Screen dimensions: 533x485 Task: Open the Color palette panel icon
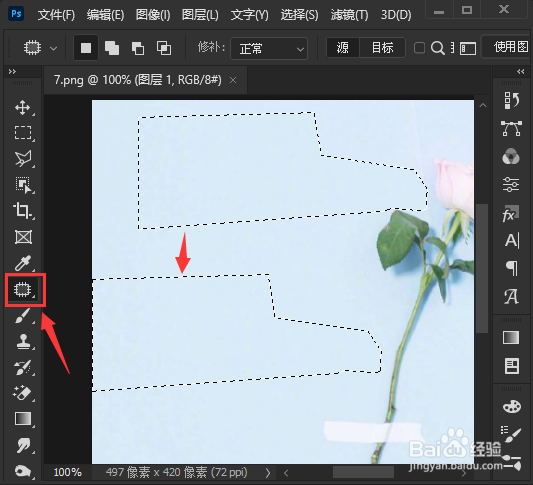point(512,406)
